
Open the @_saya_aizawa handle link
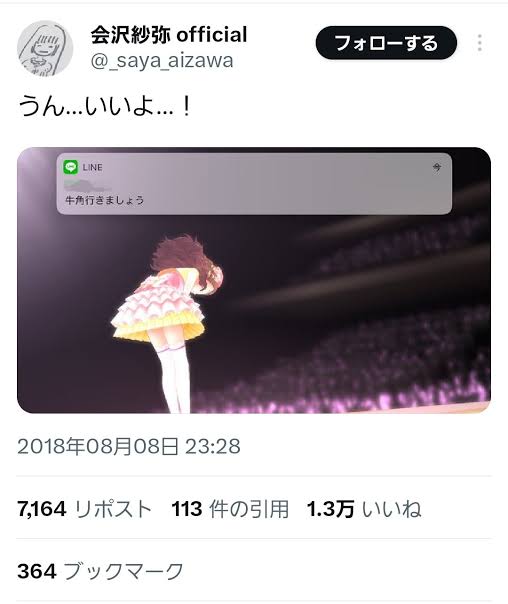pyautogui.click(x=162, y=61)
